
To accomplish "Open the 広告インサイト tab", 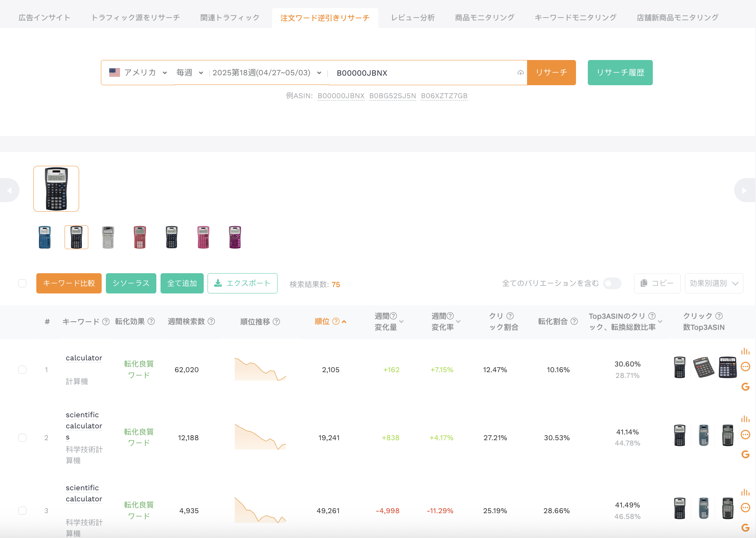I will click(x=44, y=18).
